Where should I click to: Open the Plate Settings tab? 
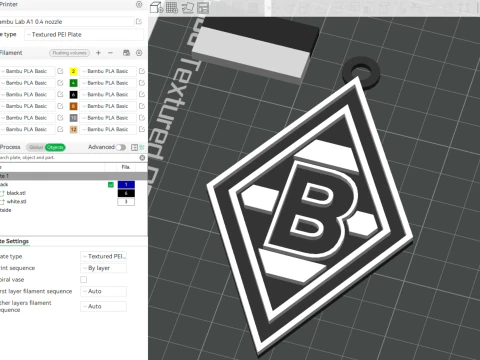[14, 241]
